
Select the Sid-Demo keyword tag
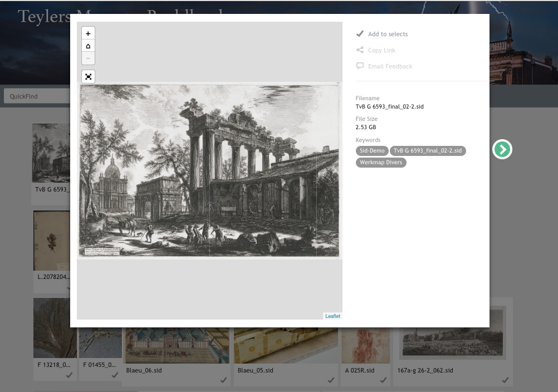372,151
